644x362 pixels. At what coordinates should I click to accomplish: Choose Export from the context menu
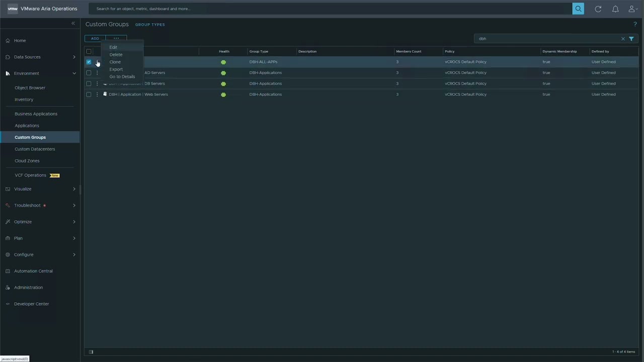pyautogui.click(x=116, y=69)
